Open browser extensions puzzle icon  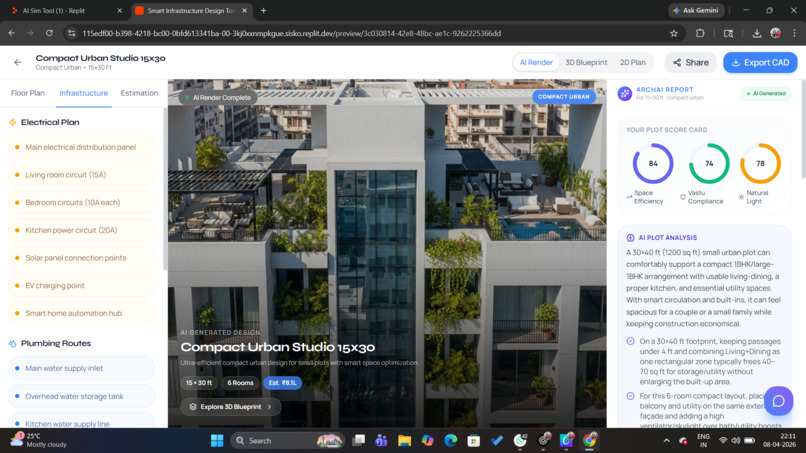700,33
